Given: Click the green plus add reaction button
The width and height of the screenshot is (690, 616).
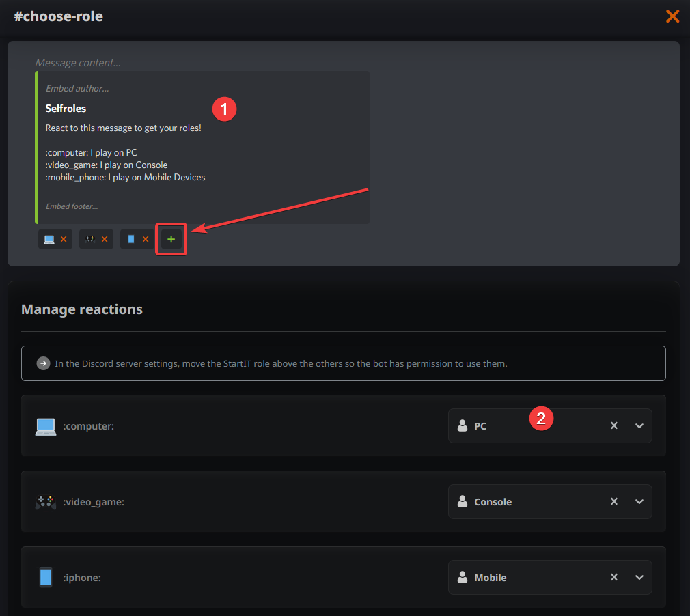Looking at the screenshot, I should pyautogui.click(x=171, y=239).
